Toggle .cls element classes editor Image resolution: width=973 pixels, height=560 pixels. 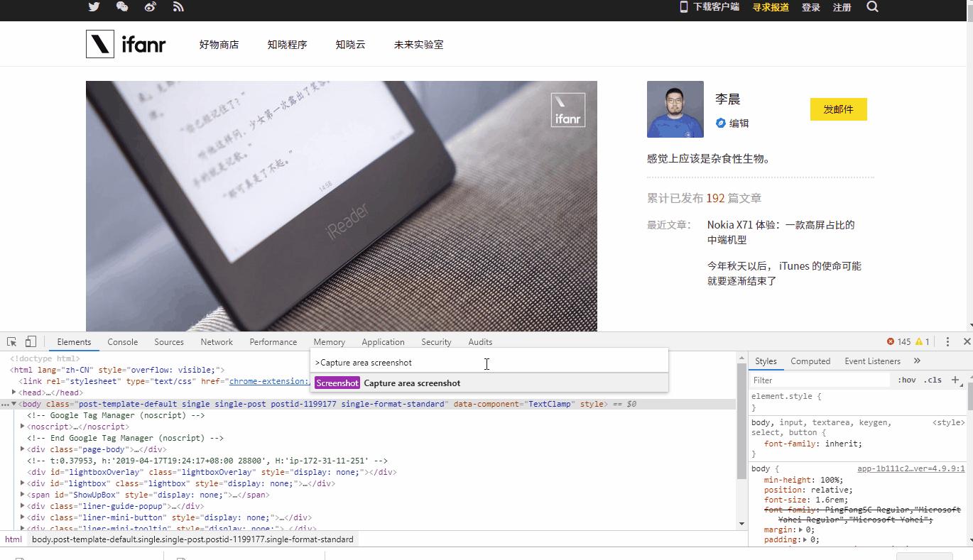tap(933, 380)
